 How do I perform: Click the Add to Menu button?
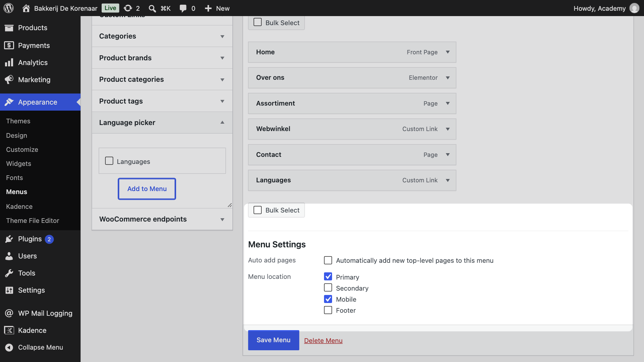147,189
